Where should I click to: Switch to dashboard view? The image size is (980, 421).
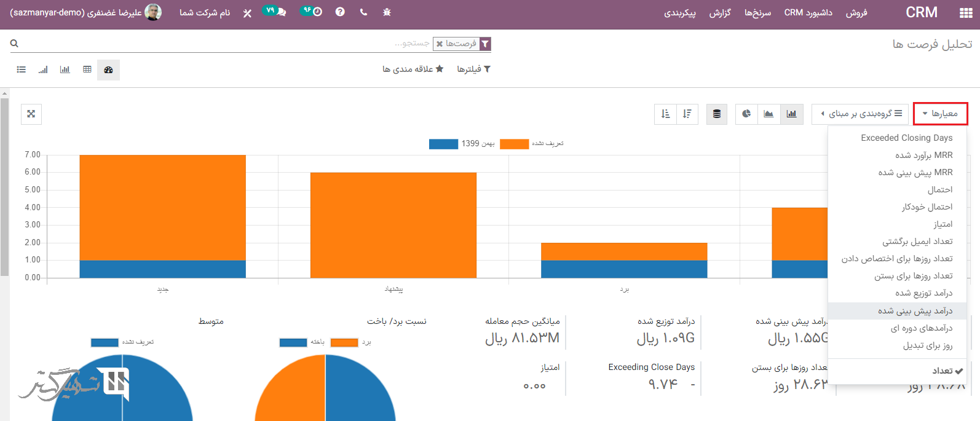[108, 69]
